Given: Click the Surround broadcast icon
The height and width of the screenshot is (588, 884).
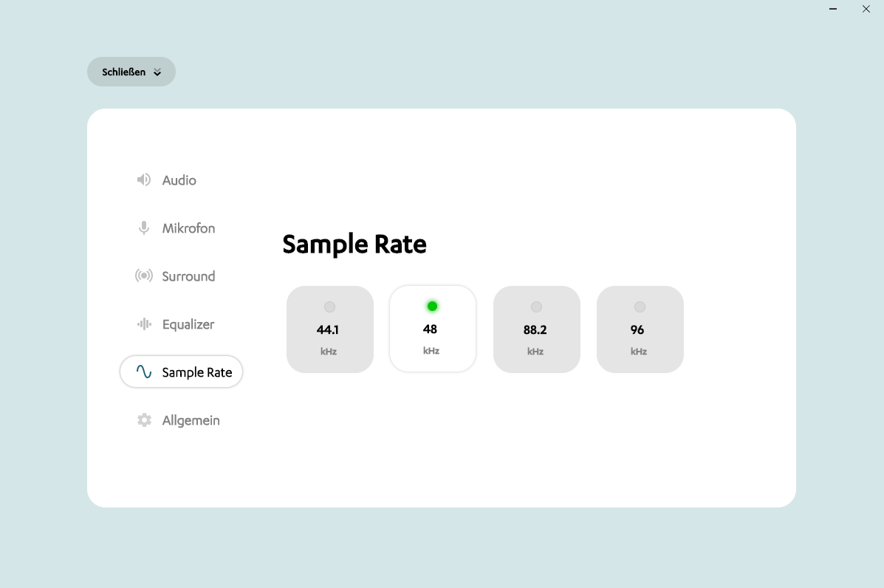Looking at the screenshot, I should [x=144, y=276].
